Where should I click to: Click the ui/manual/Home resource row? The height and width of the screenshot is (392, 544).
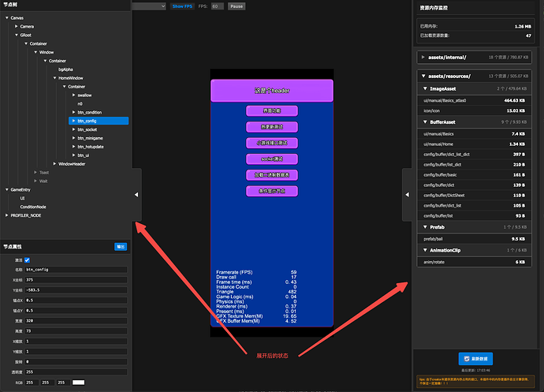475,144
